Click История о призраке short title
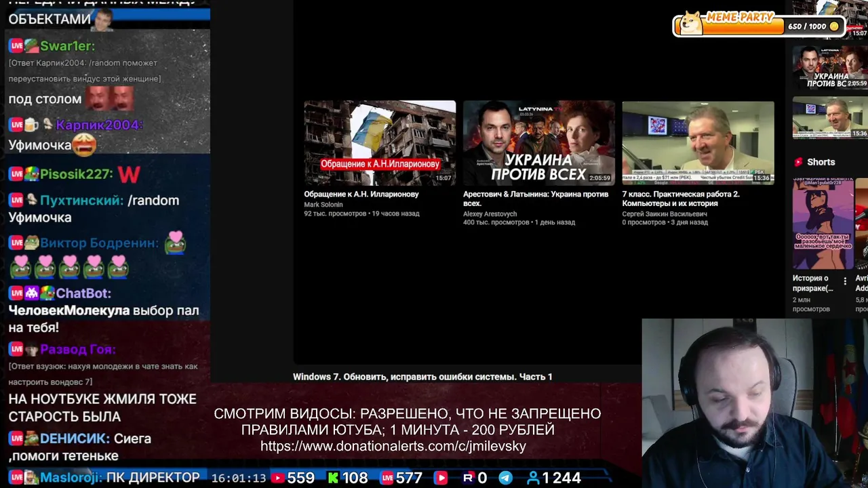868x488 pixels. point(813,283)
